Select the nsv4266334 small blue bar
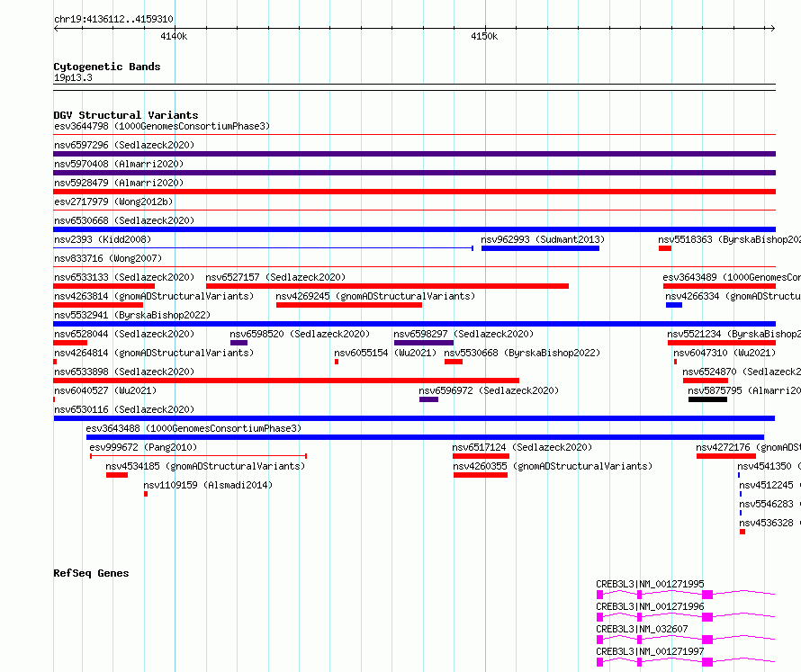 [674, 305]
